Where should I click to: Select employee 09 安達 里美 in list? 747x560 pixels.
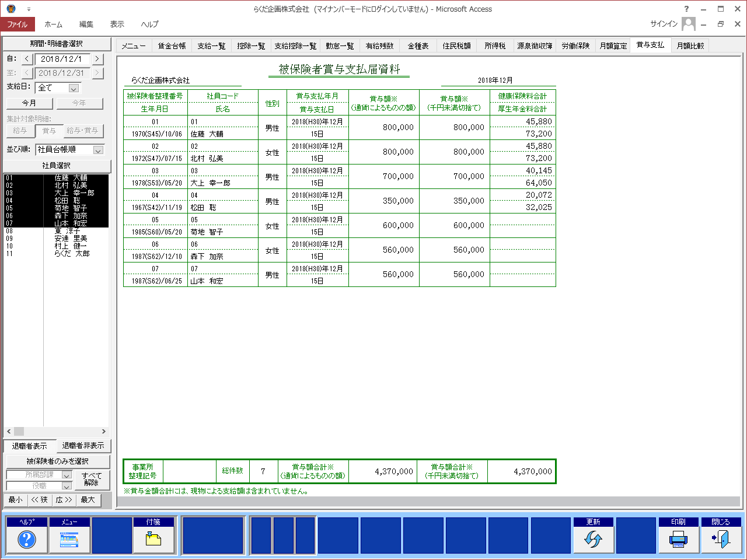click(56, 239)
